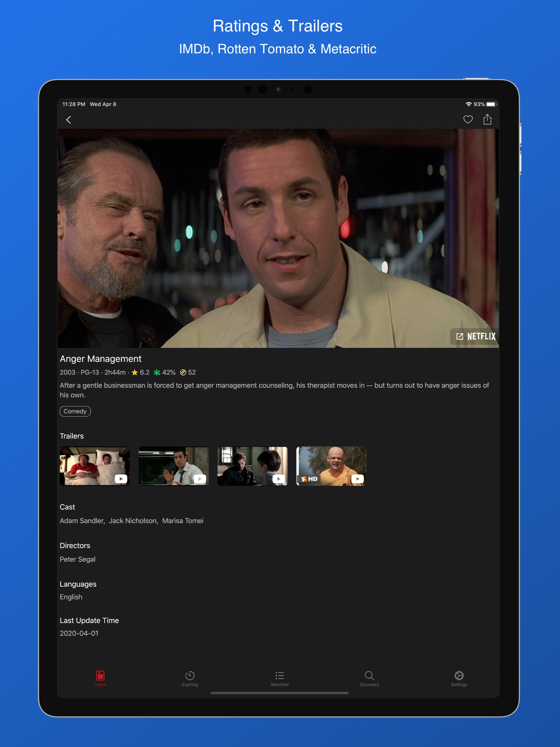Tap the share icon
The width and height of the screenshot is (560, 747).
point(487,119)
